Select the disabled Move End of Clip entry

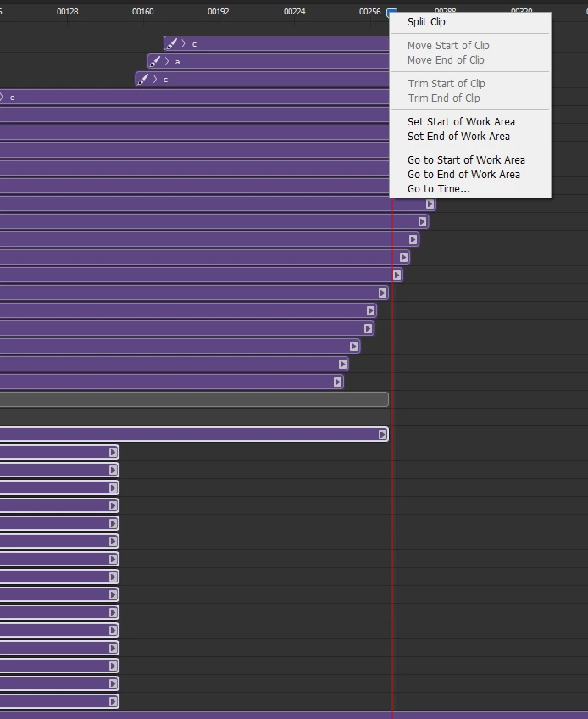[x=446, y=60]
